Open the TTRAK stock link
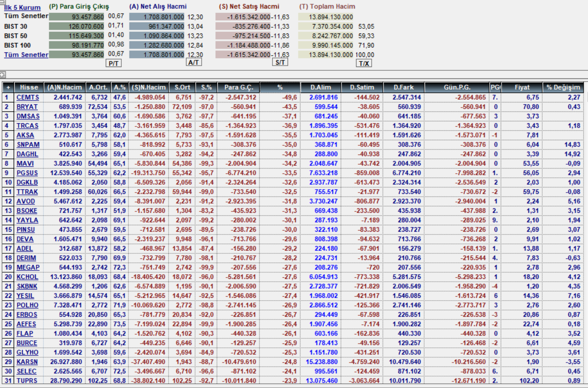 (27, 192)
